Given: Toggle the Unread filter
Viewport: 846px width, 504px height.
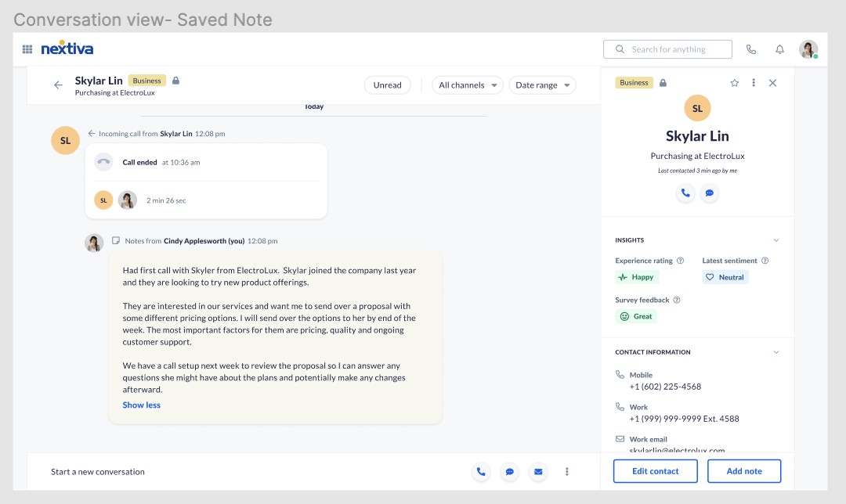Looking at the screenshot, I should tap(387, 85).
